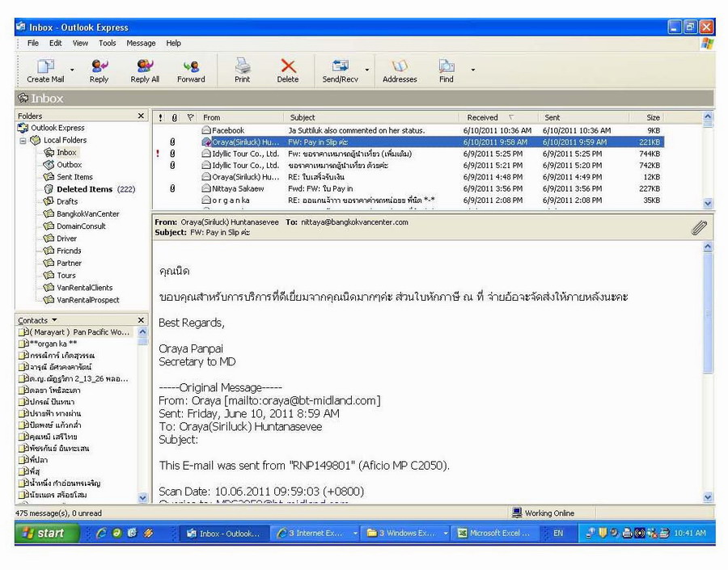The height and width of the screenshot is (570, 728).
Task: Open the attachment paperclip in preview header
Action: pos(699,227)
